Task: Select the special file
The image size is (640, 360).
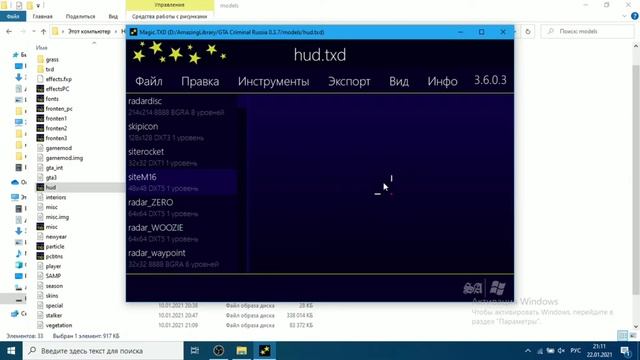Action: 54,306
